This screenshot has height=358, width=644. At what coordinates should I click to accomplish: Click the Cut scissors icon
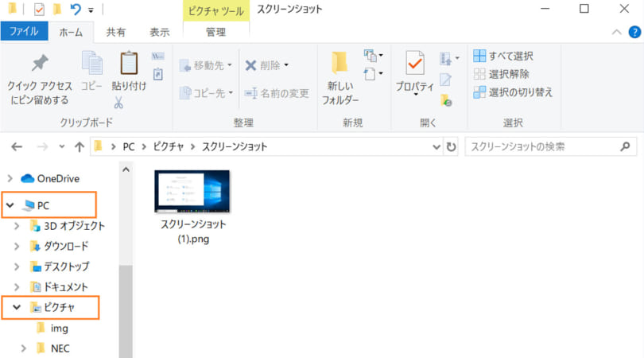[118, 103]
